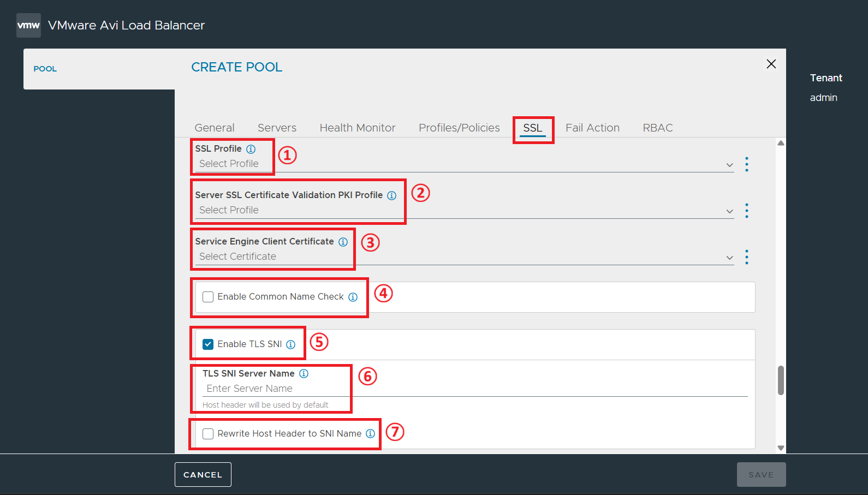Image resolution: width=868 pixels, height=495 pixels.
Task: Click the scroll up arrow of the form
Action: [781, 144]
